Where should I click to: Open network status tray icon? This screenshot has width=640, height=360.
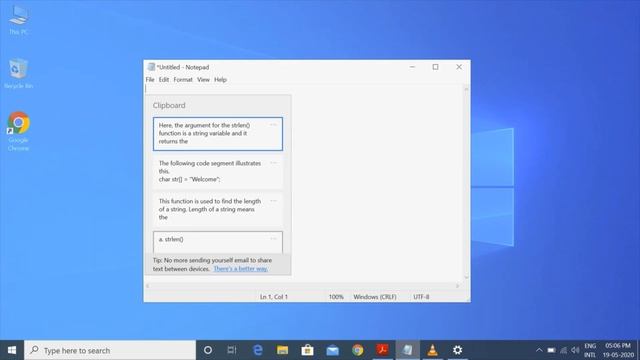tap(563, 350)
